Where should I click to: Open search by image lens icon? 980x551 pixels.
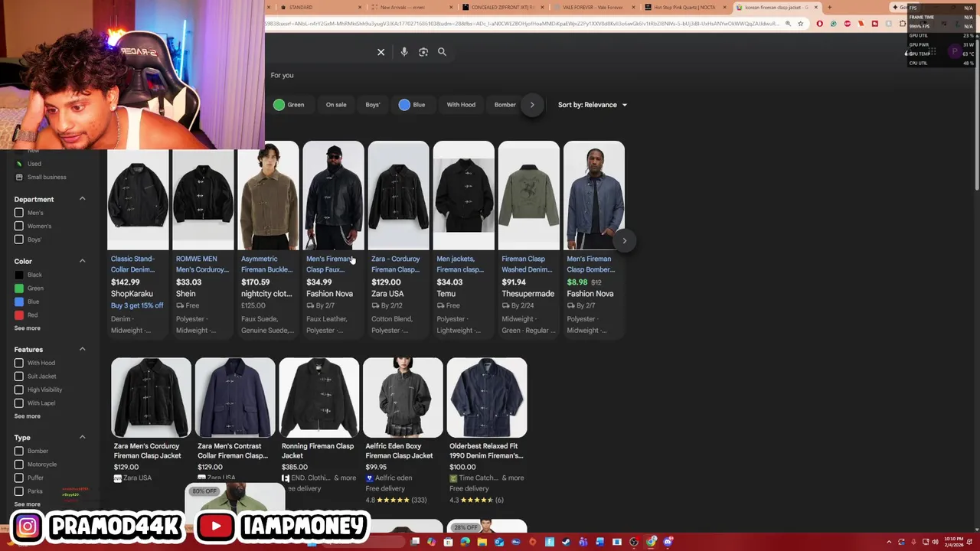423,52
